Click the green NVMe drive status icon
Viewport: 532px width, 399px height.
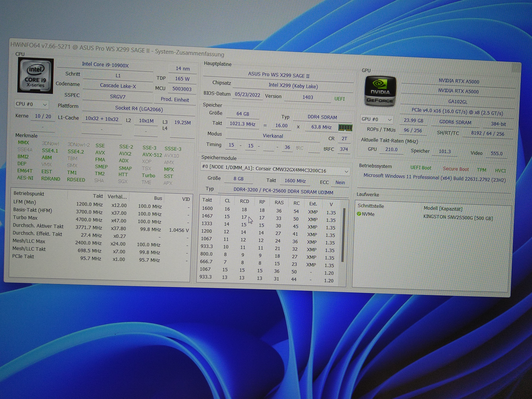(359, 214)
